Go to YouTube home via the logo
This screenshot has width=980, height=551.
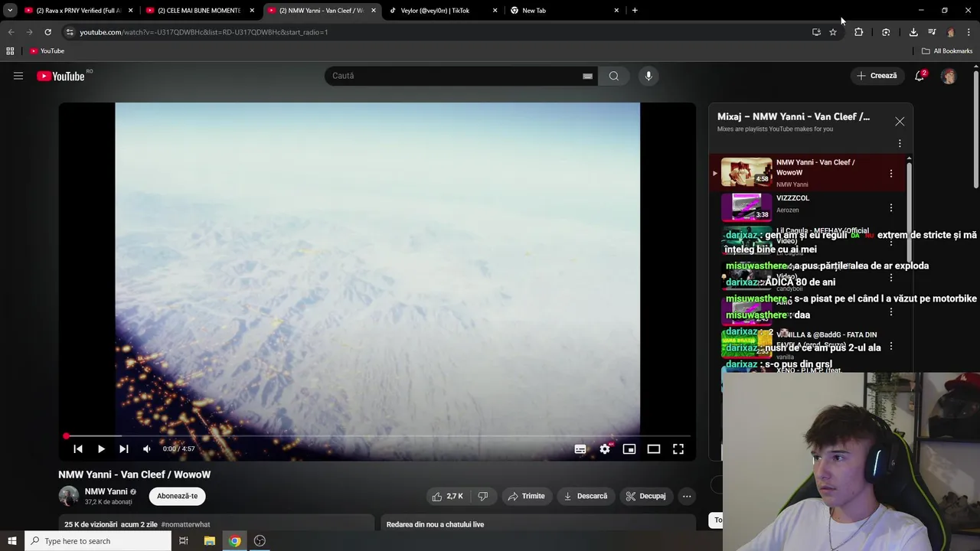[x=60, y=76]
